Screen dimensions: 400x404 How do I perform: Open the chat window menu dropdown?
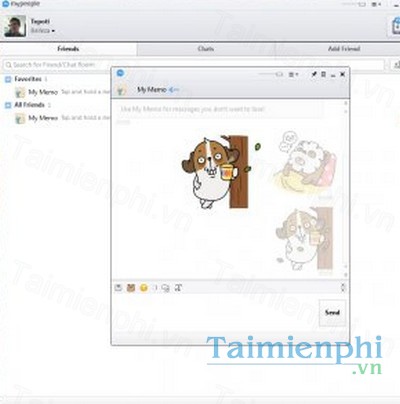294,75
